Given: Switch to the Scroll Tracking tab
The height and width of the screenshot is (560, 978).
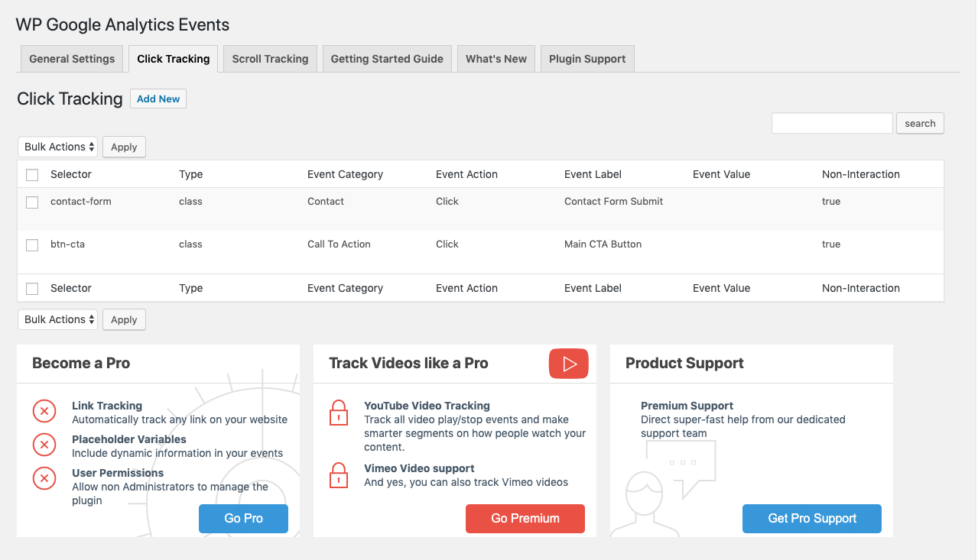Looking at the screenshot, I should [270, 59].
